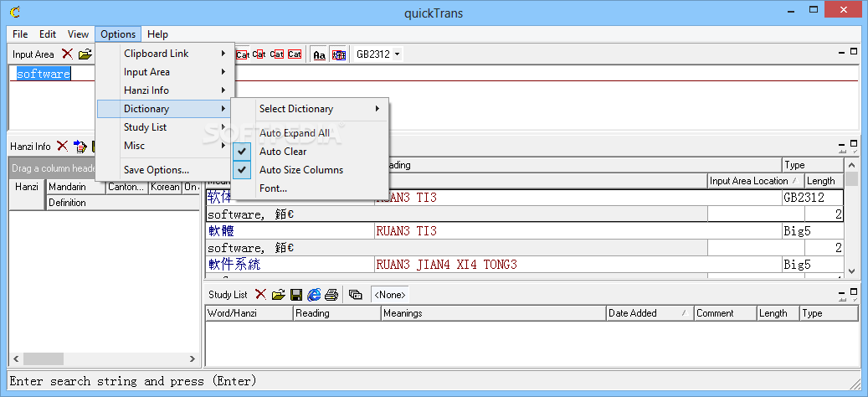Screen dimensions: 868x397
Task: Open the Edit menu
Action: [48, 34]
